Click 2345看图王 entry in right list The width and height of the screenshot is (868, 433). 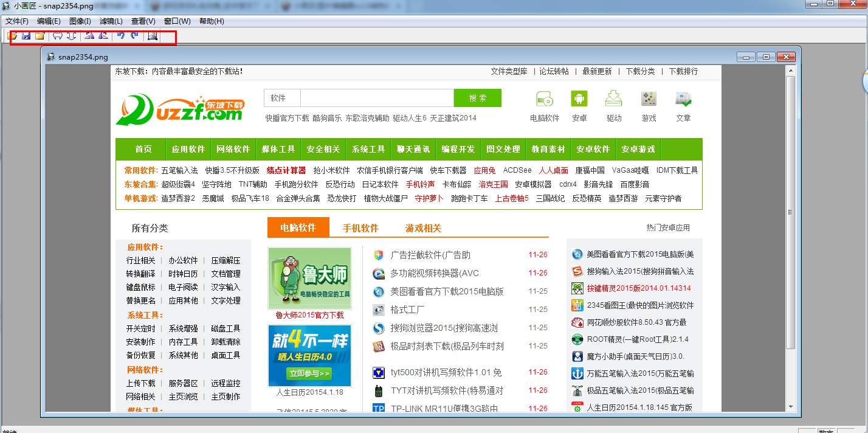[x=640, y=305]
